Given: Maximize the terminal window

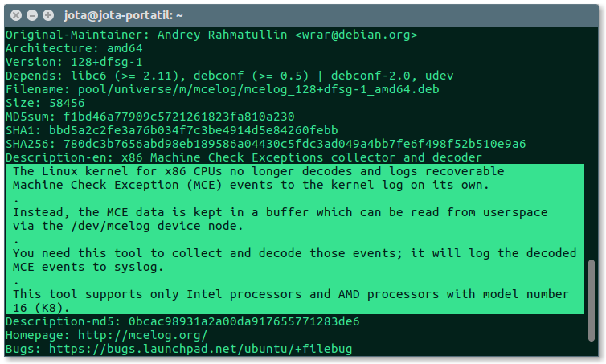Looking at the screenshot, I should click(48, 15).
